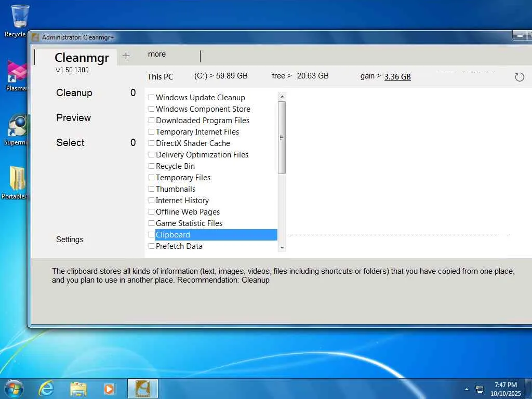The image size is (532, 399).
Task: Click the version text v1.50.1300
Action: 72,70
